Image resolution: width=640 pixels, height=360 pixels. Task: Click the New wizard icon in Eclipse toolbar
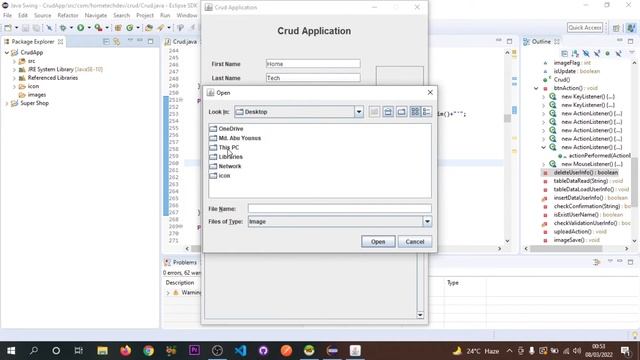point(8,28)
